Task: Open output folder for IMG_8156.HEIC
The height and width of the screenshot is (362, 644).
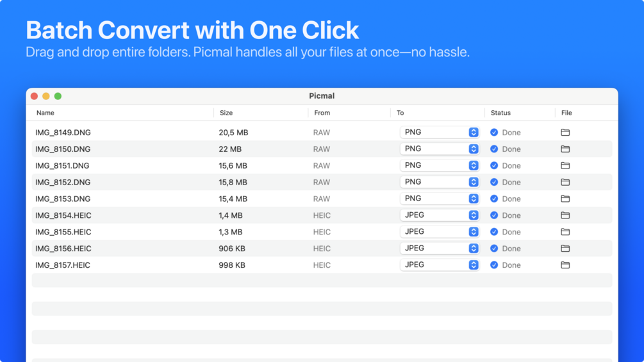Action: [x=565, y=249]
